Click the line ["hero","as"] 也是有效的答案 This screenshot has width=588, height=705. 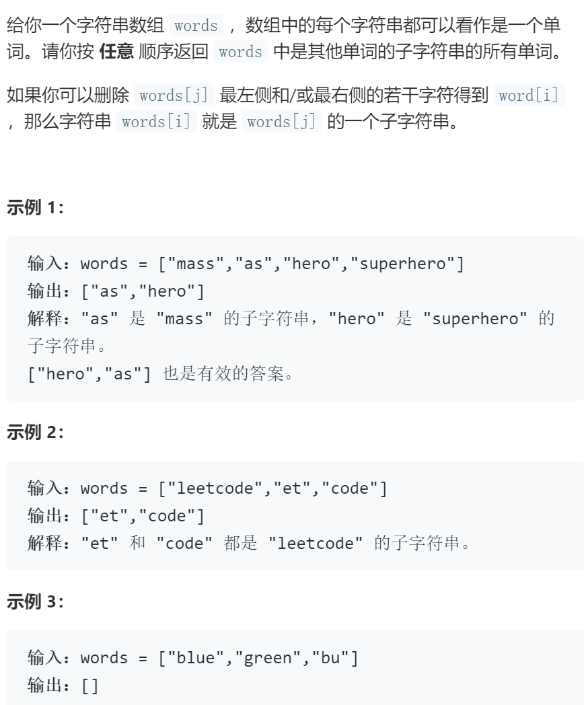click(x=161, y=373)
